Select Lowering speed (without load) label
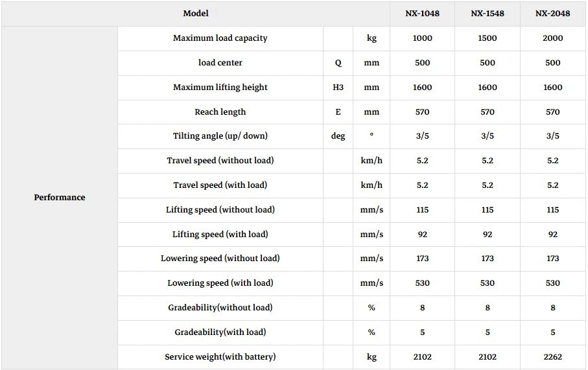 pos(220,259)
